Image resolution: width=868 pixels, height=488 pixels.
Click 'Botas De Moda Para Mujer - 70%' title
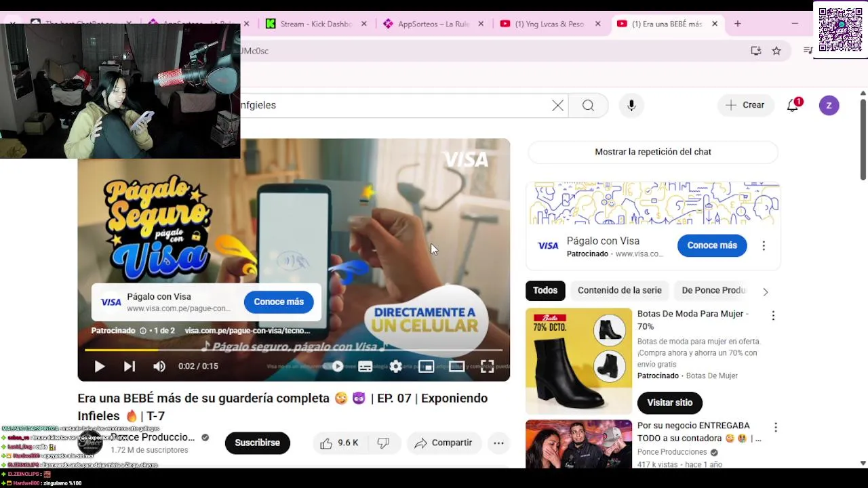click(x=692, y=319)
